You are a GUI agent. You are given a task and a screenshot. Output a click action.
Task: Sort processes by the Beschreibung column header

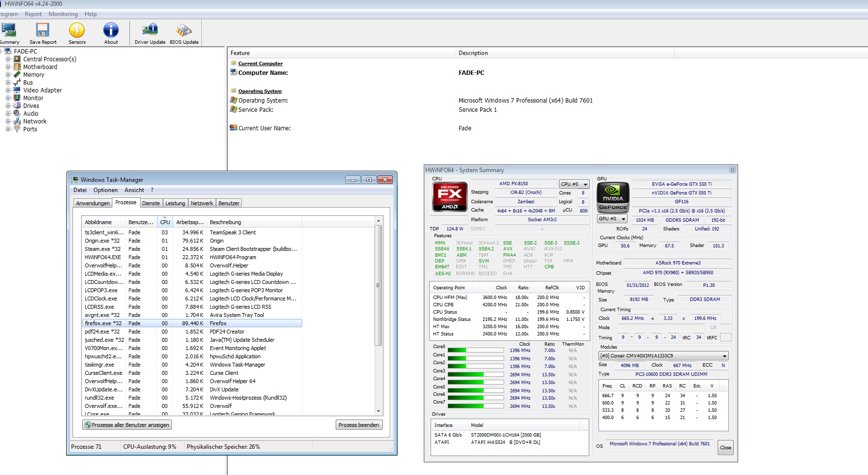pos(254,222)
